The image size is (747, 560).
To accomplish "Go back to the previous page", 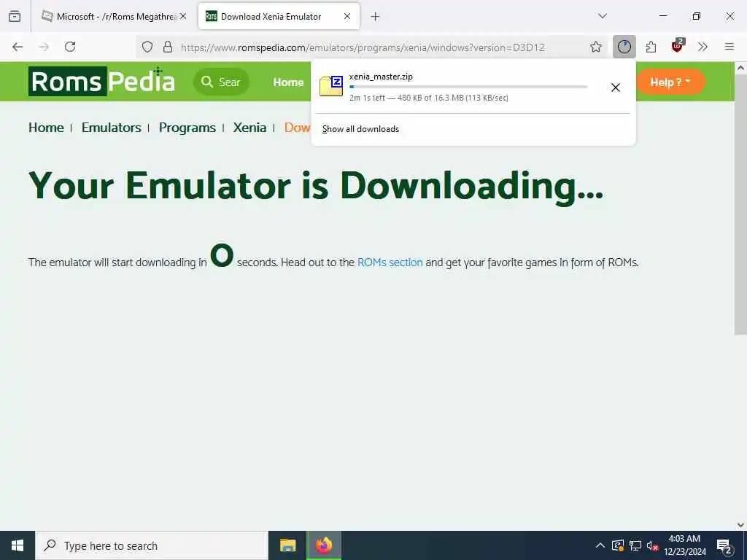I will tap(18, 47).
